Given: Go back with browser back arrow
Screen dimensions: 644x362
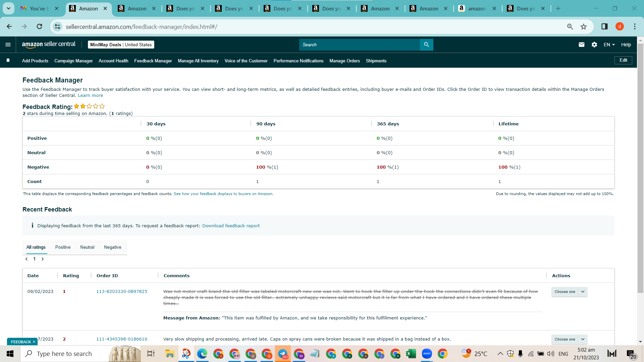Looking at the screenshot, I should 9,26.
